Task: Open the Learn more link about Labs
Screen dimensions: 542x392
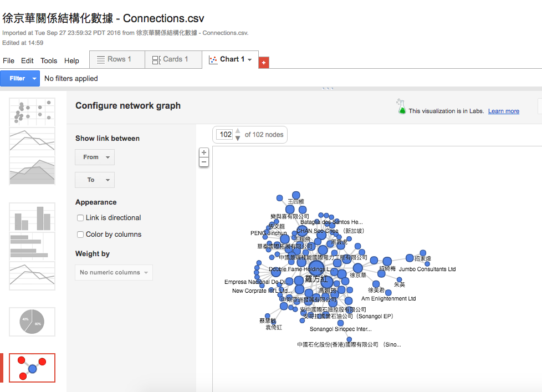Action: pos(503,110)
